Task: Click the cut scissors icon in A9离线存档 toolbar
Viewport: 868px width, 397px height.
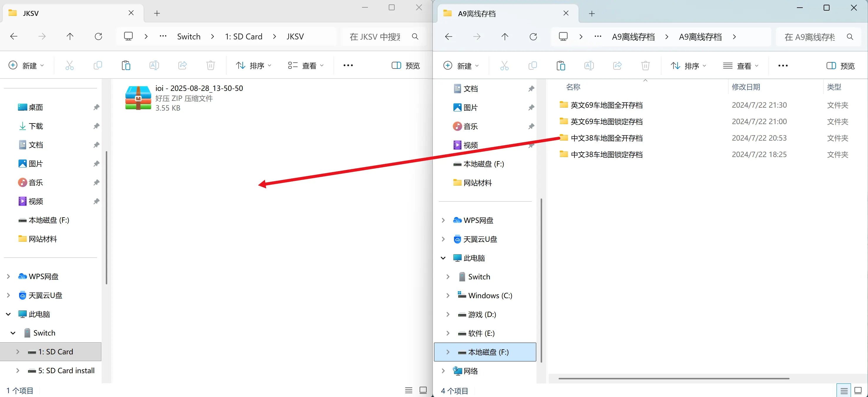Action: pos(505,66)
